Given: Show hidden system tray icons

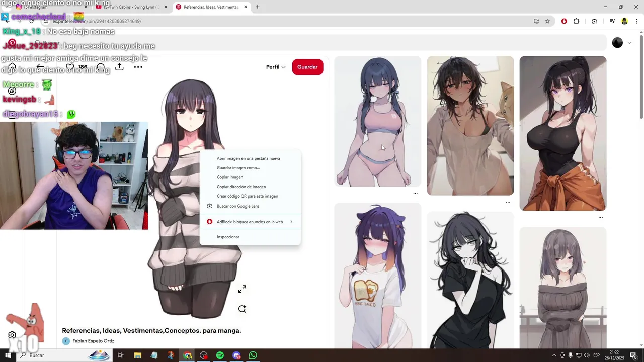Looking at the screenshot, I should coord(554,355).
